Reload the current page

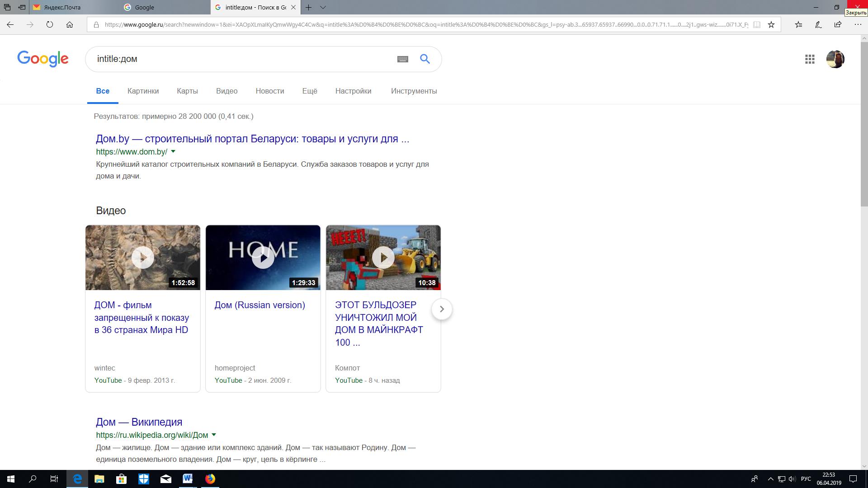click(50, 25)
